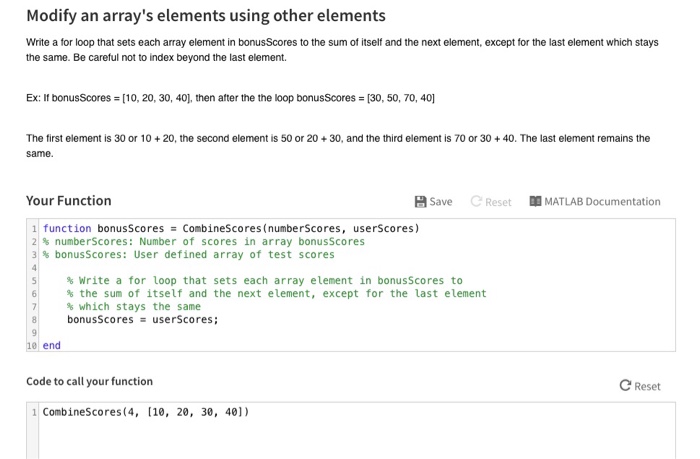700x459 pixels.
Task: Click the function declaration line in editor
Action: click(x=231, y=229)
